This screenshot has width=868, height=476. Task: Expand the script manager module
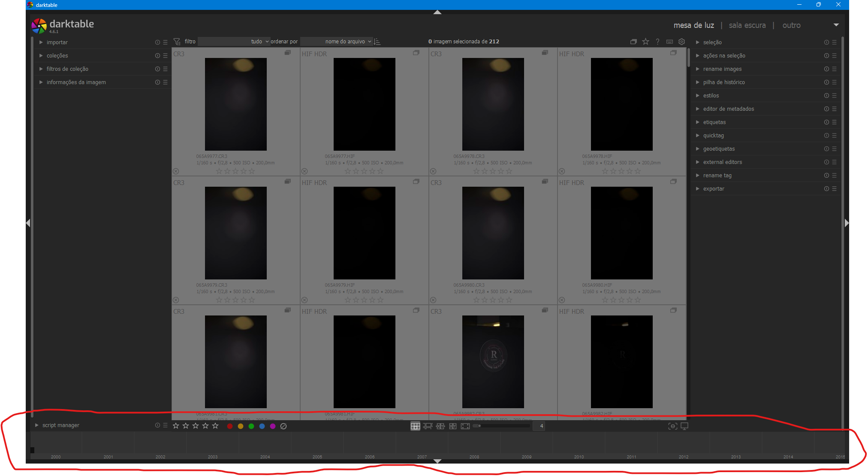pos(60,425)
